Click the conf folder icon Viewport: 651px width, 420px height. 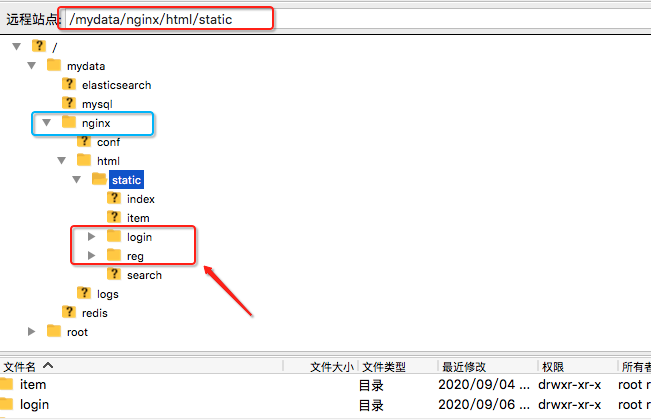(x=84, y=142)
